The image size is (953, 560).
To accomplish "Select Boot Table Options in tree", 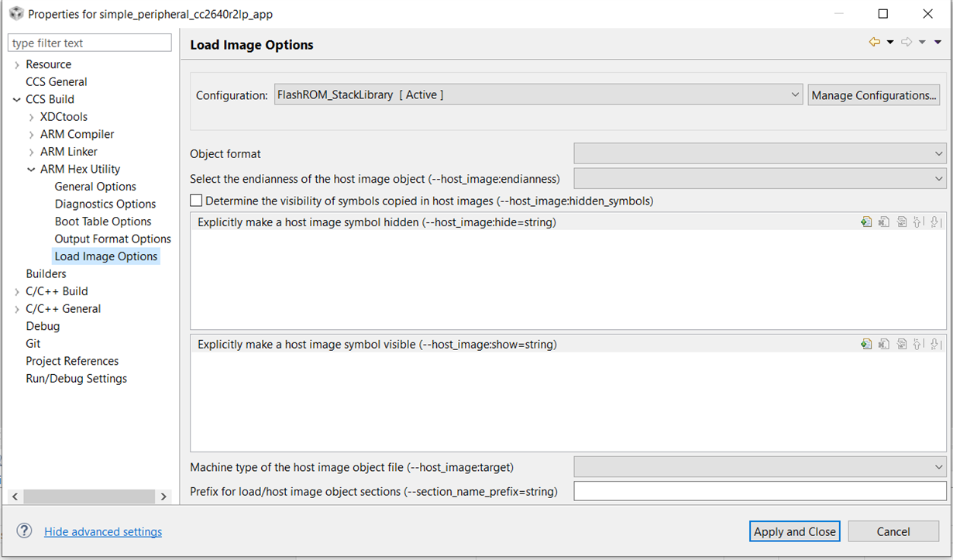I will pyautogui.click(x=103, y=222).
